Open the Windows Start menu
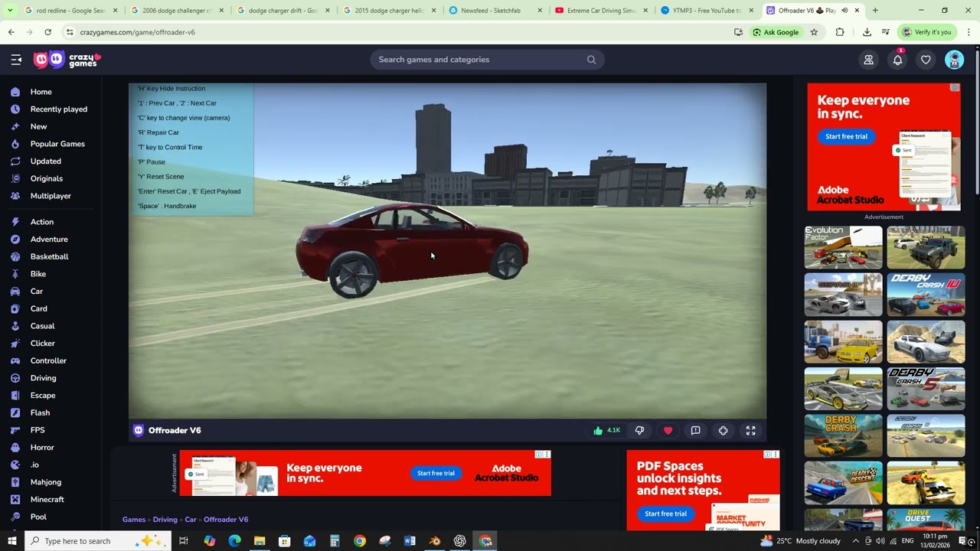Image resolution: width=980 pixels, height=551 pixels. tap(12, 541)
